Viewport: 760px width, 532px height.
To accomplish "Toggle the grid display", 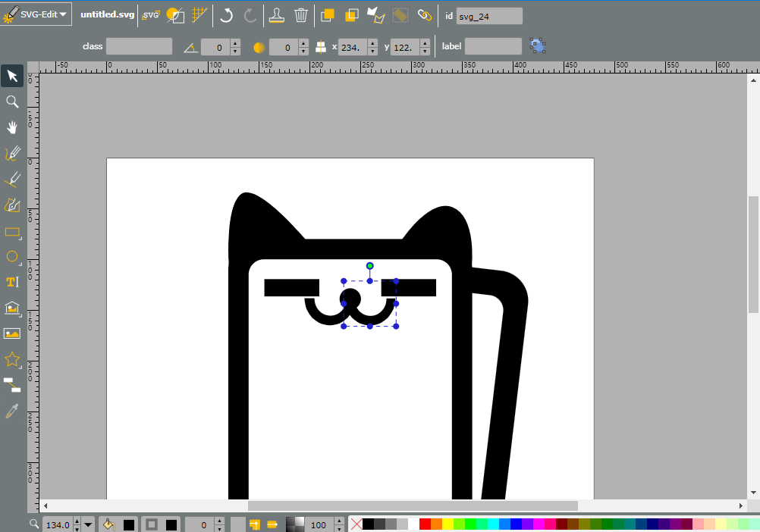I will click(199, 15).
